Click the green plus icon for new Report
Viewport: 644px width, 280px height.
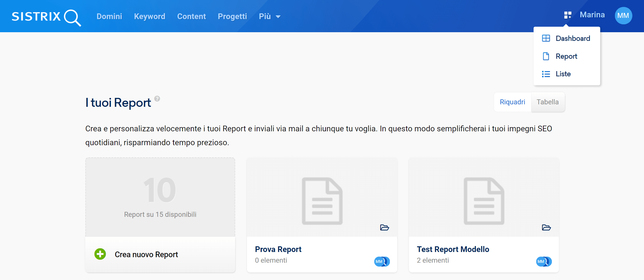[x=100, y=254]
